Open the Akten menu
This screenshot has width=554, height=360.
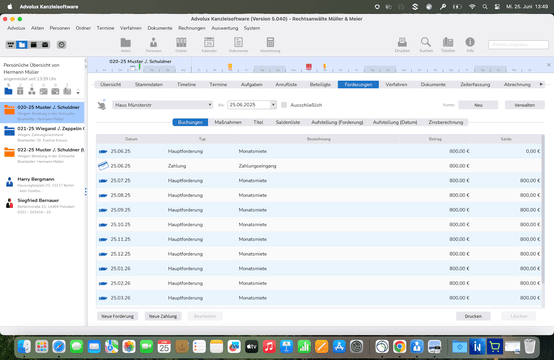[37, 28]
